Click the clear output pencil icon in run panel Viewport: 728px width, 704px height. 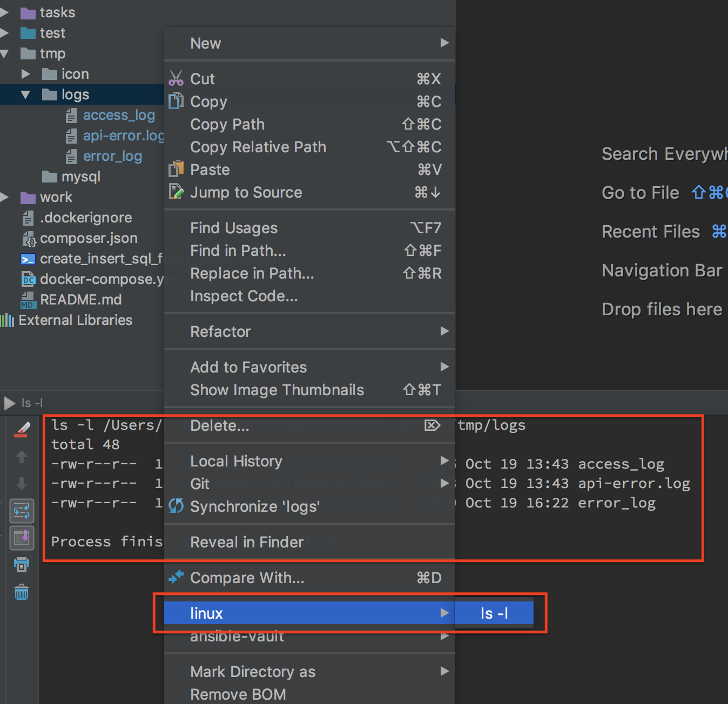(22, 430)
